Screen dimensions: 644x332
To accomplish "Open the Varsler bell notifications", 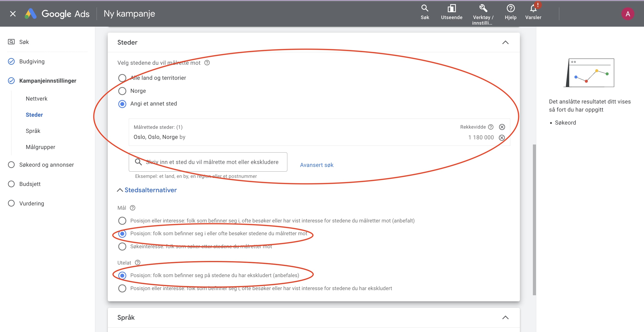I will click(x=533, y=9).
